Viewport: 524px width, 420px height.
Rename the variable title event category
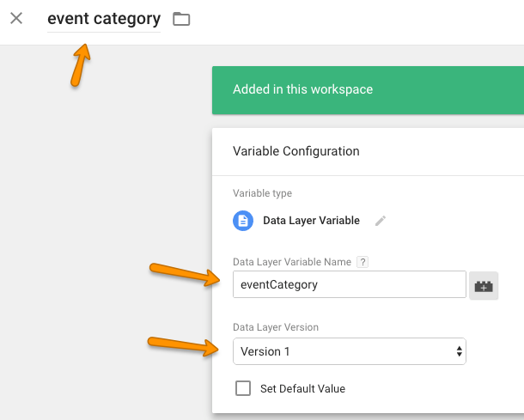tap(104, 19)
